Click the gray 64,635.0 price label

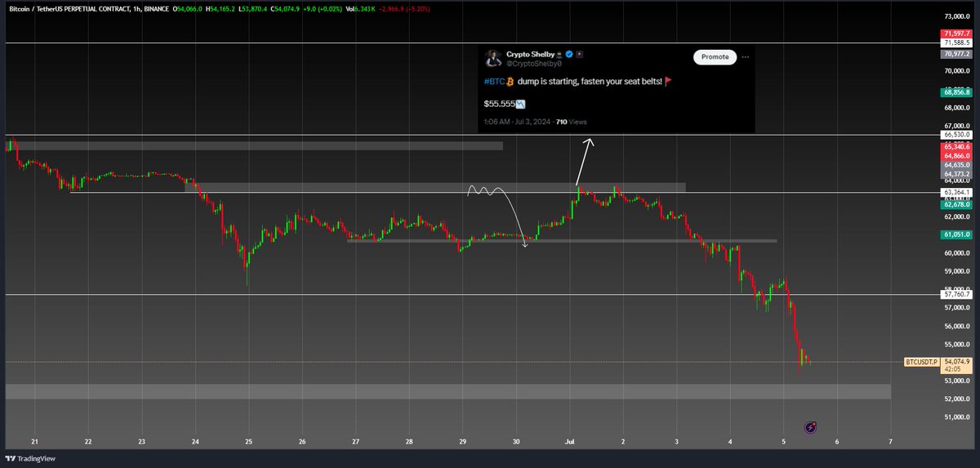pyautogui.click(x=956, y=164)
